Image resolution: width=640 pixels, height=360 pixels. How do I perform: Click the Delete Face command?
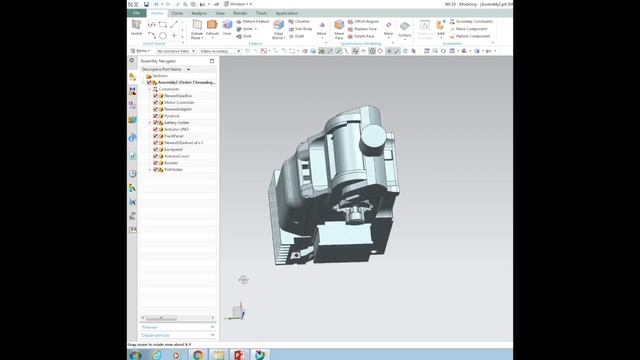361,36
